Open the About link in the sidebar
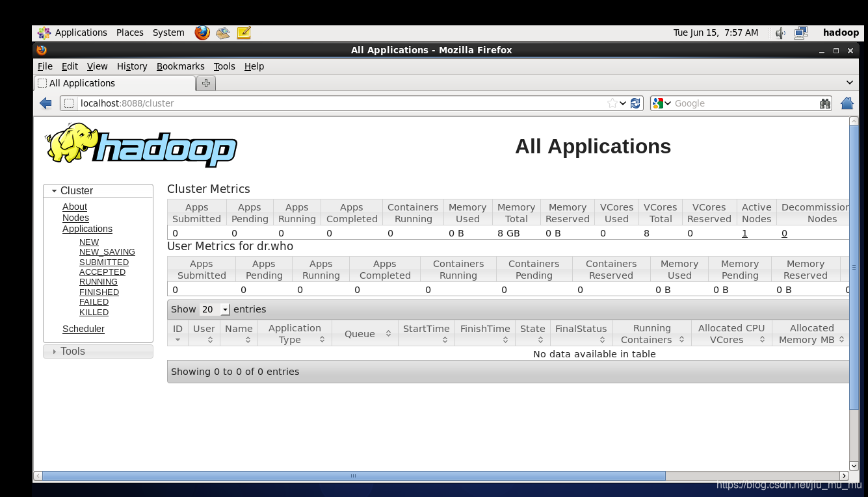Image resolution: width=868 pixels, height=497 pixels. pos(75,207)
